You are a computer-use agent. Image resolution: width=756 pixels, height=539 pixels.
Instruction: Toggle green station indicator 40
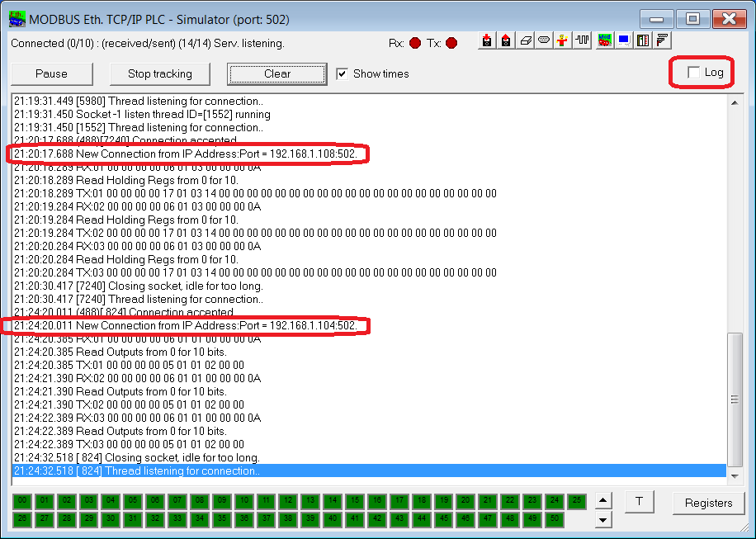coord(333,519)
